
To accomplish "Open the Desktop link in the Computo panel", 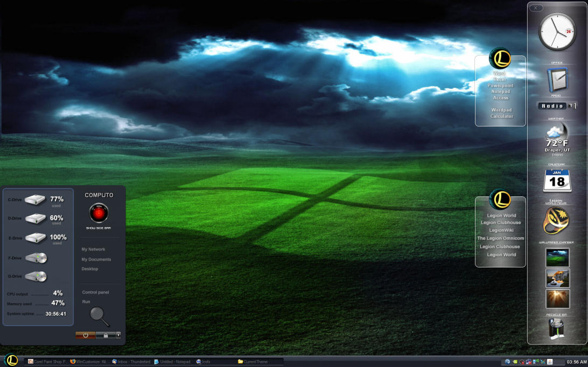I will (89, 269).
